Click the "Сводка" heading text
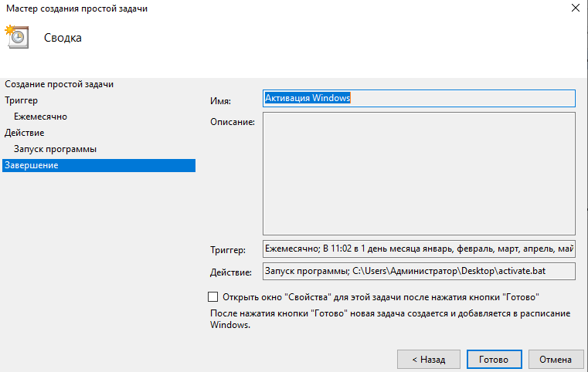Viewport: 588px width, 372px height. (x=63, y=38)
